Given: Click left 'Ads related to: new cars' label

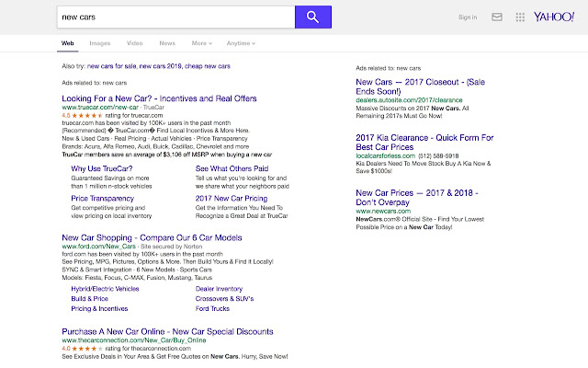Looking at the screenshot, I should point(94,83).
